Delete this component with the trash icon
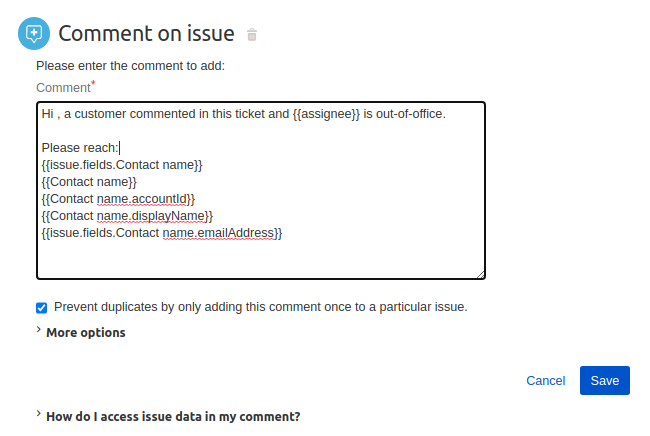 (252, 34)
